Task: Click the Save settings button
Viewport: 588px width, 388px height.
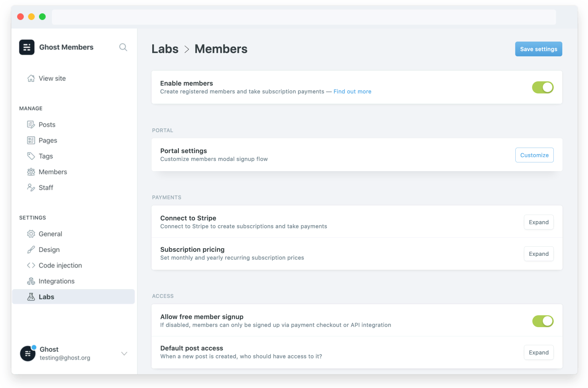Action: pyautogui.click(x=538, y=49)
